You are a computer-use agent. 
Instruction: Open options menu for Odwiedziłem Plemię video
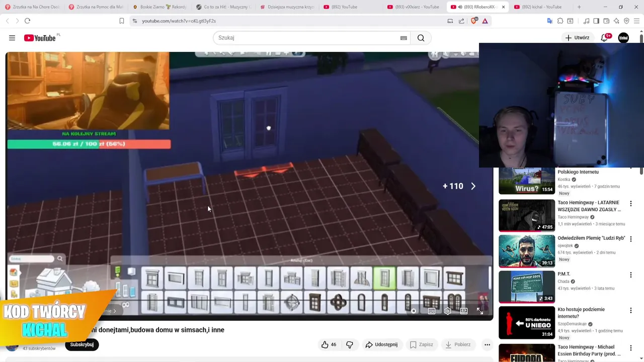coord(631,239)
